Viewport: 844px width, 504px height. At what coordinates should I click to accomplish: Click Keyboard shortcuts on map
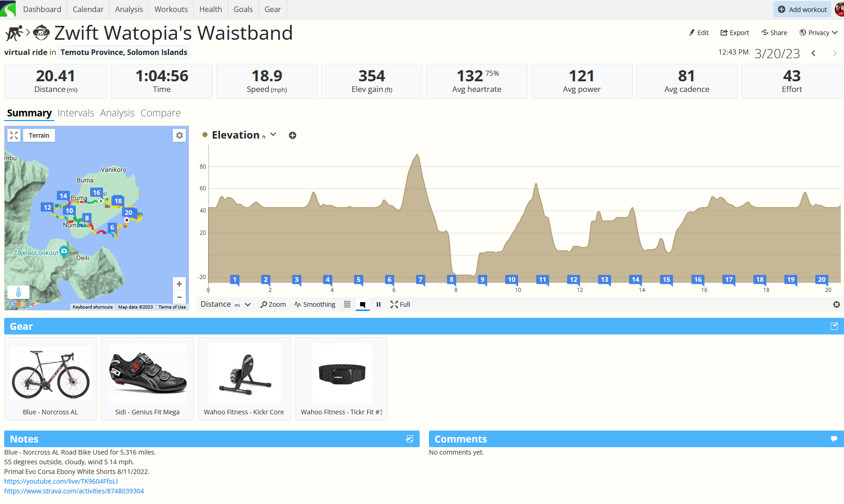click(92, 307)
